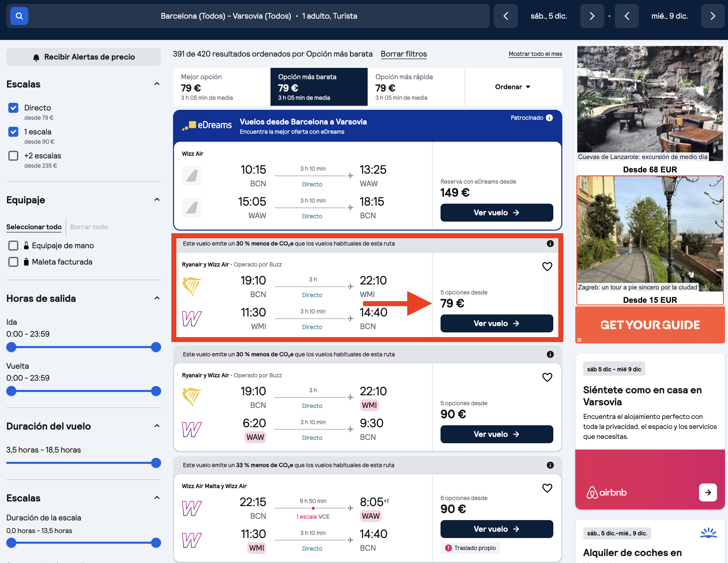
Task: Click Borrar filtros link
Action: pos(404,54)
